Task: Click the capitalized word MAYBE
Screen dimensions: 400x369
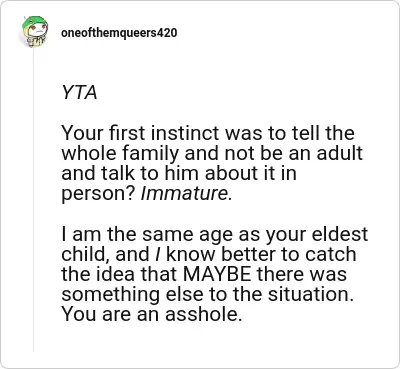Action: 217,274
